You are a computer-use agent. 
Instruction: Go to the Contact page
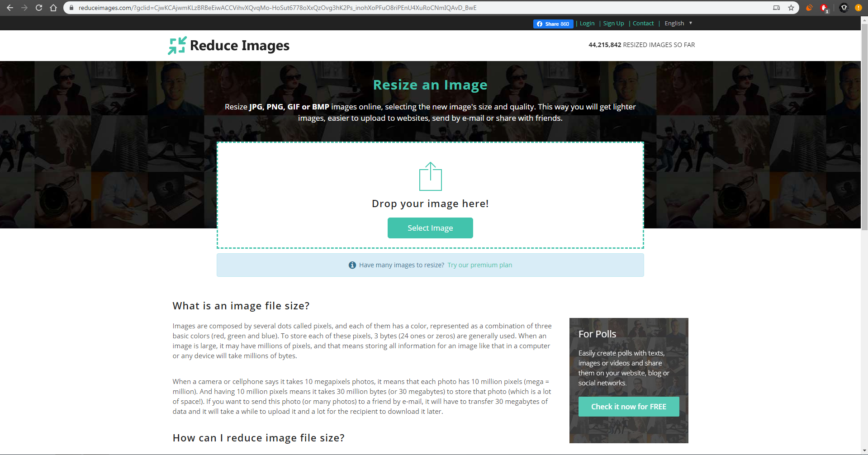pos(643,24)
